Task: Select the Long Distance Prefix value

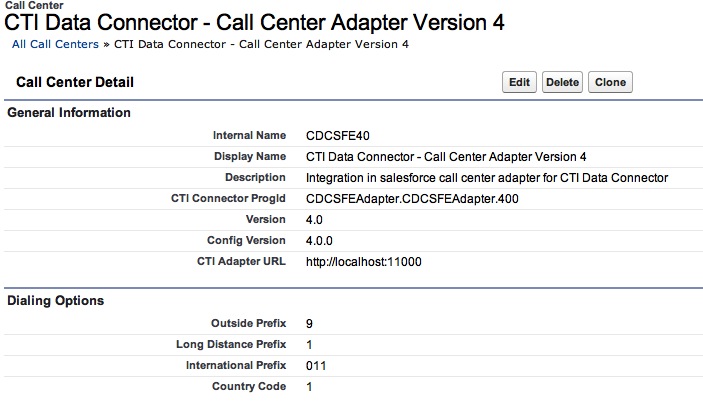Action: 310,344
